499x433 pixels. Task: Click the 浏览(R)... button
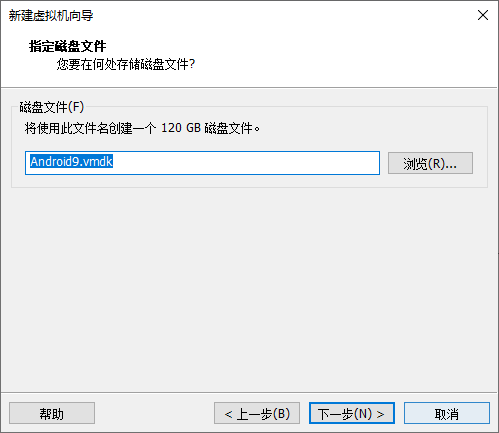(430, 163)
